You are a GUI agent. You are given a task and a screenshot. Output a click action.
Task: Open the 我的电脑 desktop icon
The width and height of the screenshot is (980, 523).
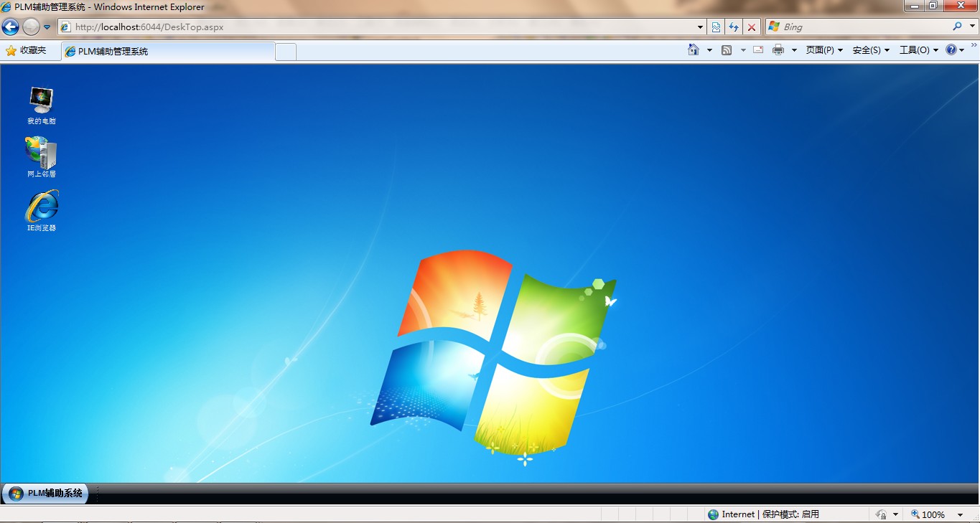point(41,105)
